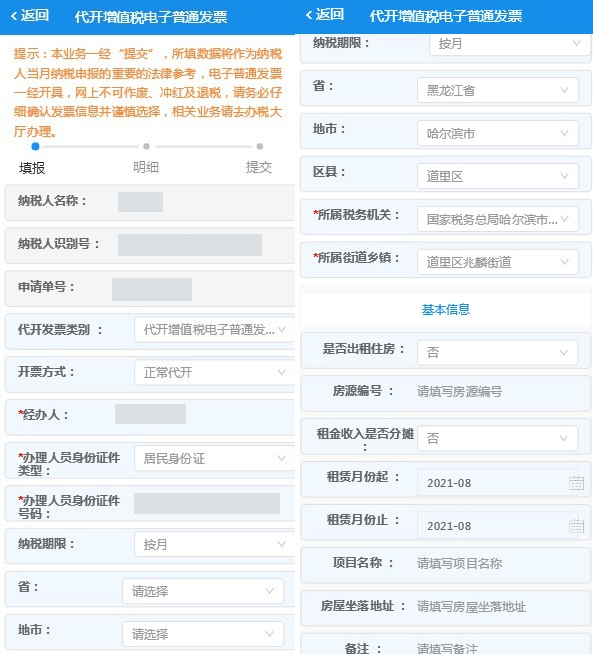Open the 地市 dropdown showing 哈尔滨市
This screenshot has width=593, height=658.
click(x=498, y=133)
